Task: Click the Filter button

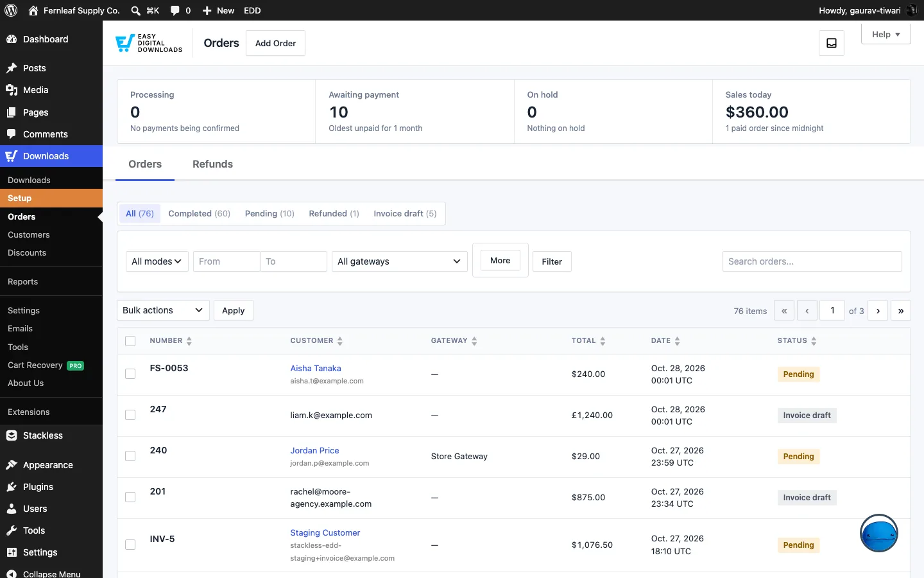Action: [552, 261]
